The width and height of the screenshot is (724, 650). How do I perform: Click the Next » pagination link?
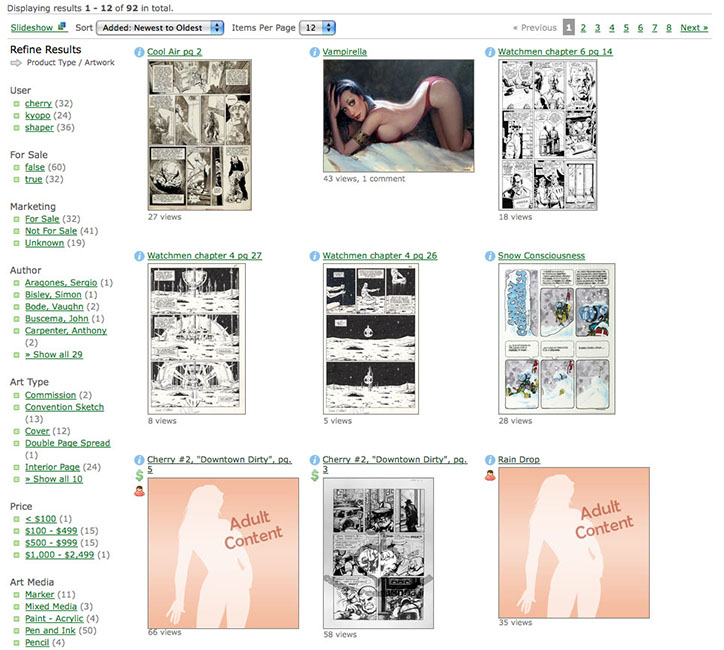coord(694,28)
